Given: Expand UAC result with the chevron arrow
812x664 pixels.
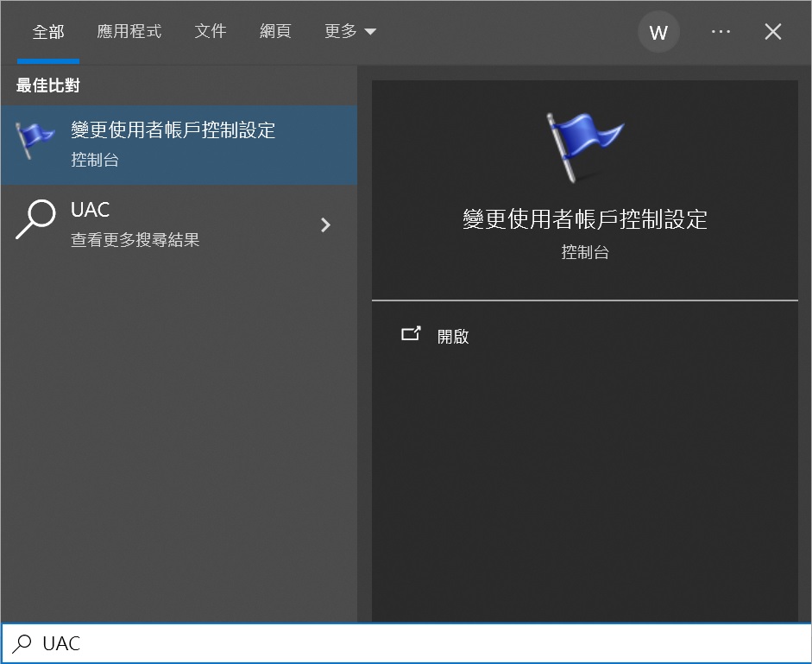Looking at the screenshot, I should pyautogui.click(x=325, y=224).
